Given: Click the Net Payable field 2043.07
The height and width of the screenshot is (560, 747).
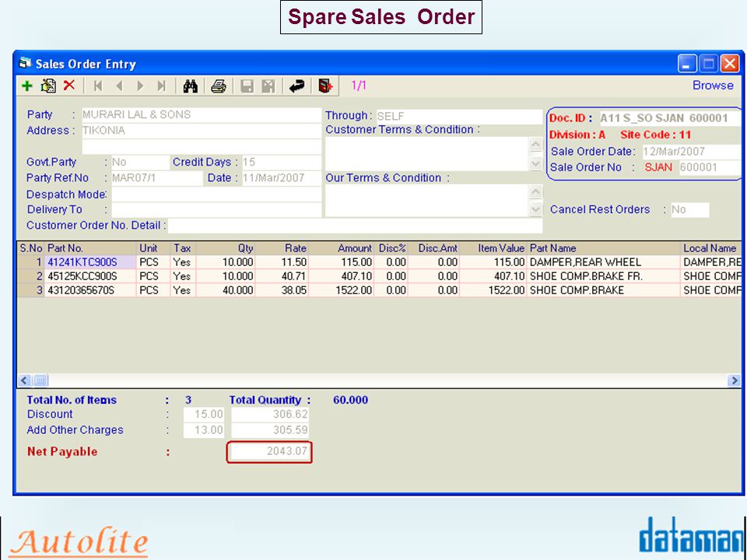Looking at the screenshot, I should click(269, 451).
